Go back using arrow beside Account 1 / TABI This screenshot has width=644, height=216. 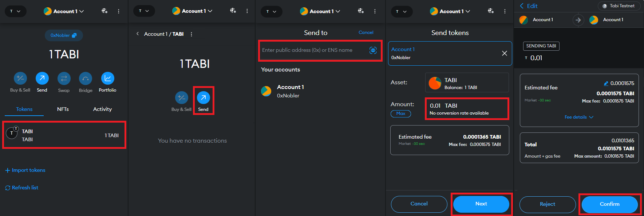(138, 34)
